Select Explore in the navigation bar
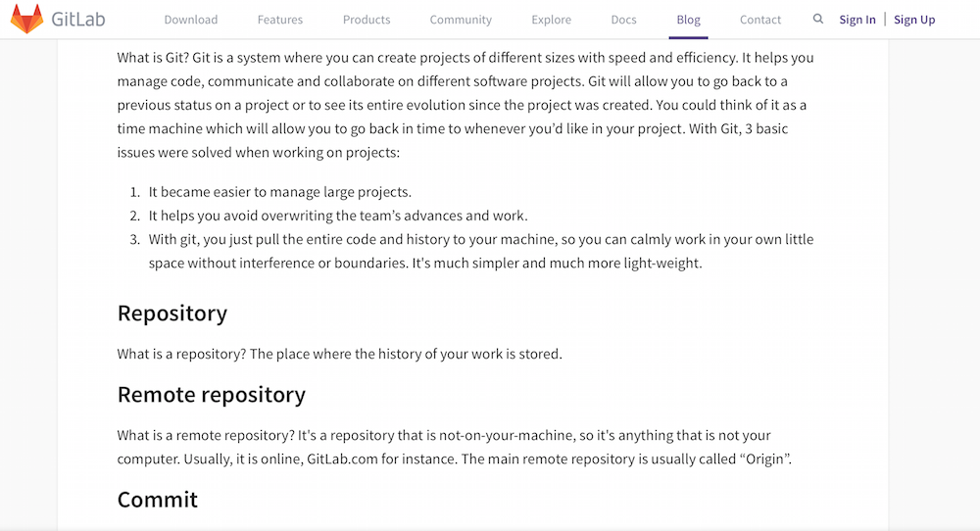Image resolution: width=980 pixels, height=531 pixels. point(551,20)
